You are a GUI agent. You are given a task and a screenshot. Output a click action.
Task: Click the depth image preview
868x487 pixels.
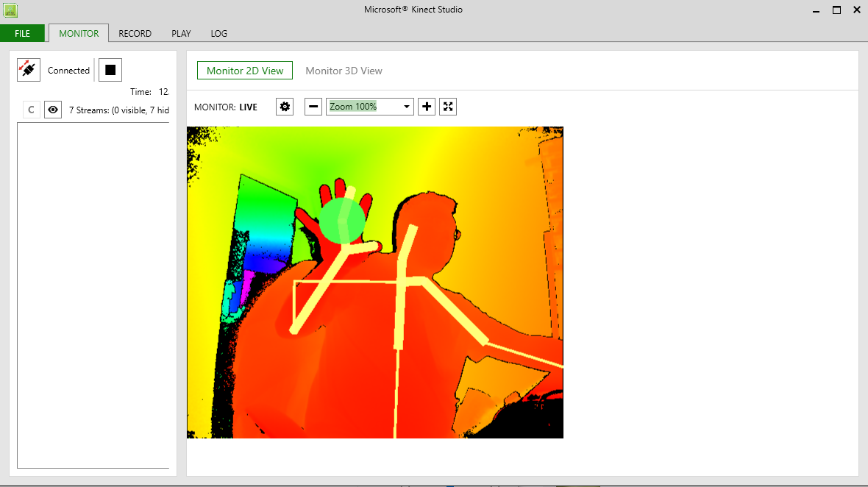point(374,282)
